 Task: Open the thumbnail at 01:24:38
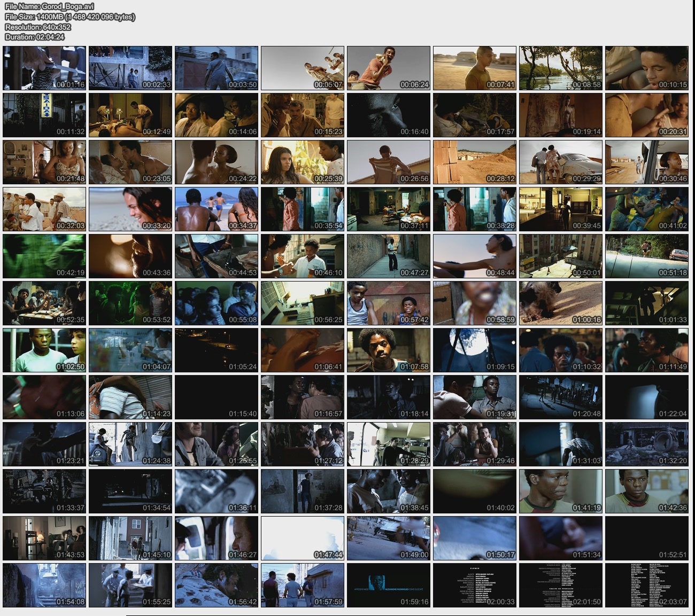click(x=130, y=444)
